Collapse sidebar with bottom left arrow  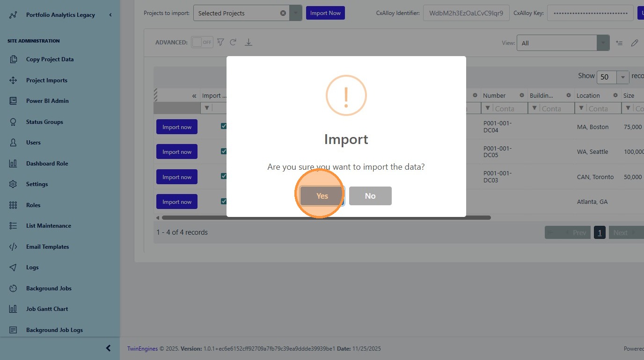(109, 348)
